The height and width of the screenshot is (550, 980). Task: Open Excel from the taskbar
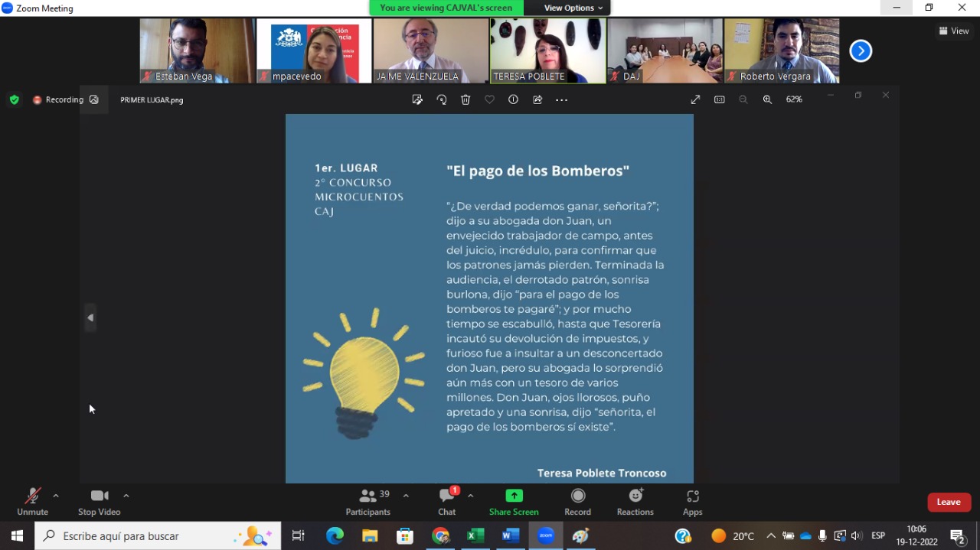[475, 536]
